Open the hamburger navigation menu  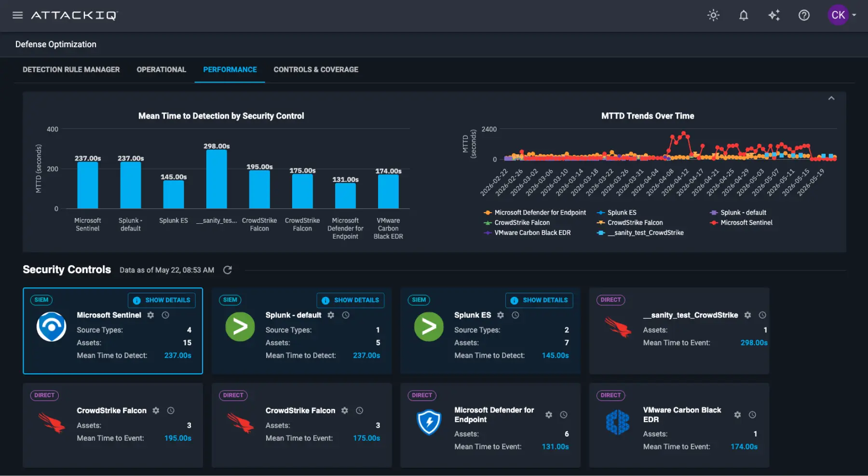[18, 15]
